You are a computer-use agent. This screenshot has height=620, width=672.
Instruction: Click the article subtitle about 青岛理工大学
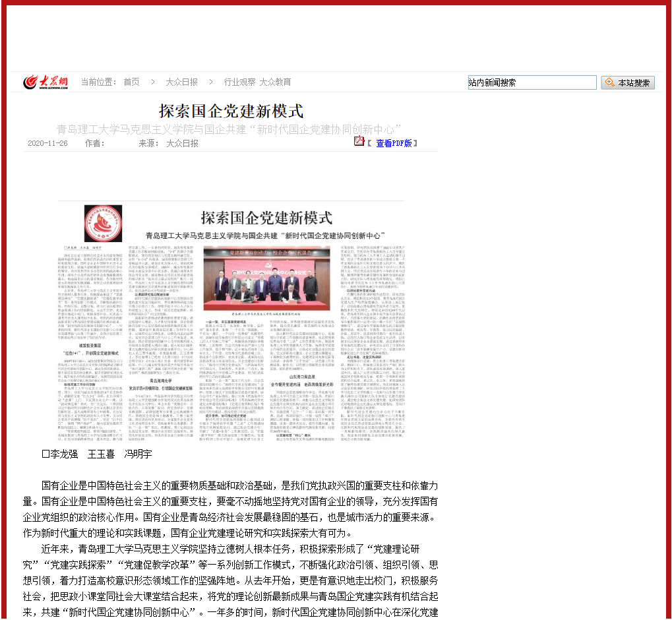pos(229,129)
